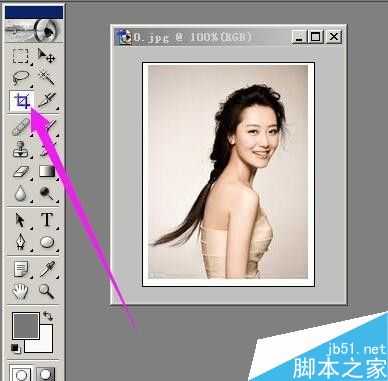Reset to default black and white colors

click(15, 348)
